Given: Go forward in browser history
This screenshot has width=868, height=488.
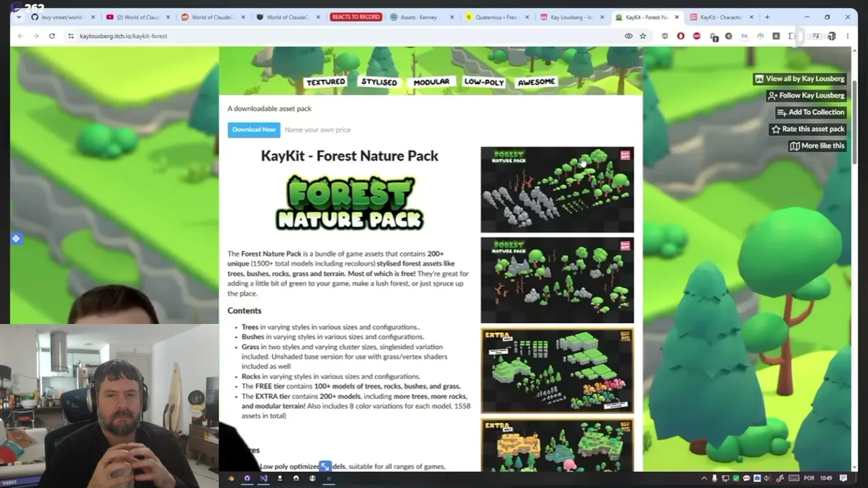Looking at the screenshot, I should tap(36, 36).
